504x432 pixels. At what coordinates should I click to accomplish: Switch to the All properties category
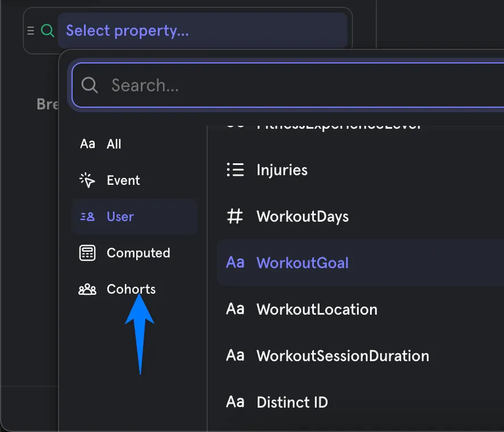tap(114, 144)
